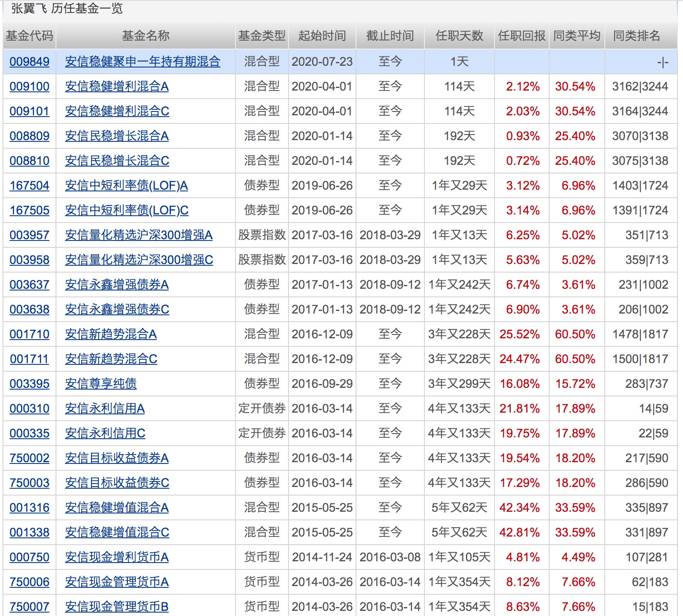Click the 张翼飞 历任基金一览 title

point(67,9)
